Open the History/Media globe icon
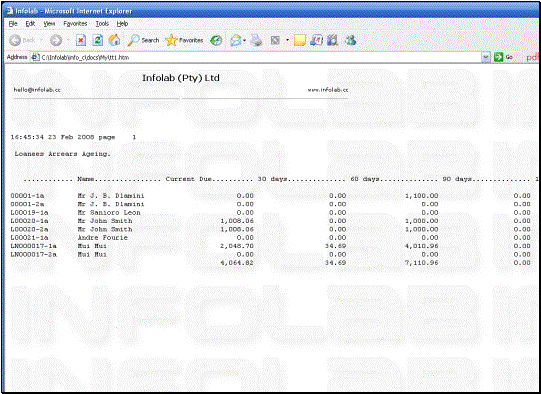The width and height of the screenshot is (541, 394). [x=216, y=40]
